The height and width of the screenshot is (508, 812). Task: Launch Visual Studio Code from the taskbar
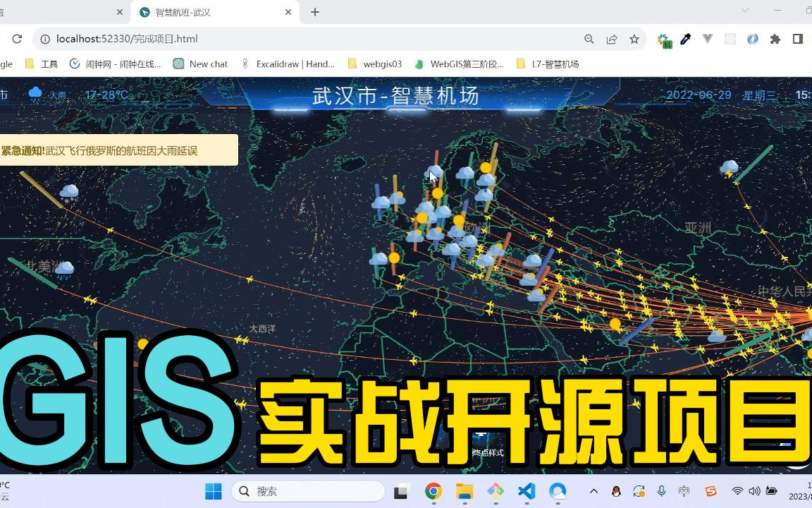(x=527, y=491)
